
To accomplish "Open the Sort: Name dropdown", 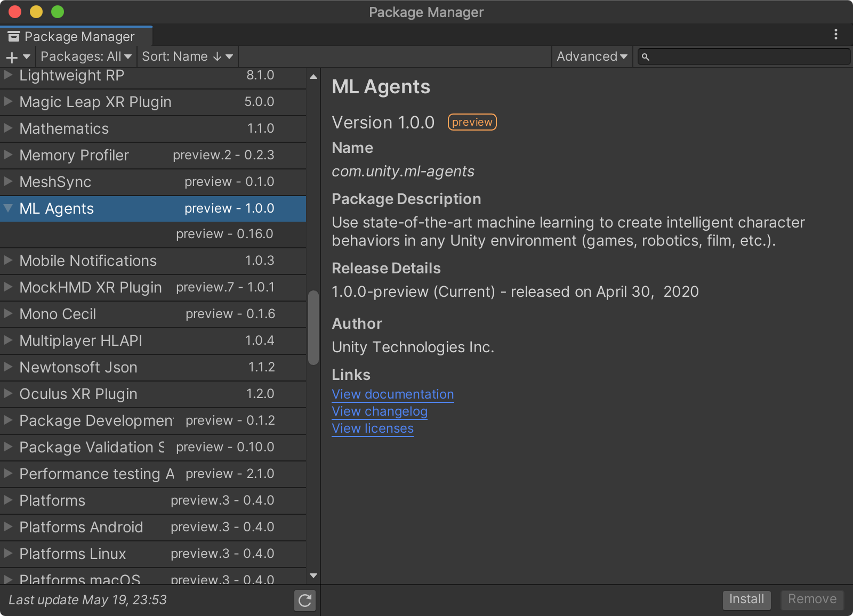I will point(187,56).
